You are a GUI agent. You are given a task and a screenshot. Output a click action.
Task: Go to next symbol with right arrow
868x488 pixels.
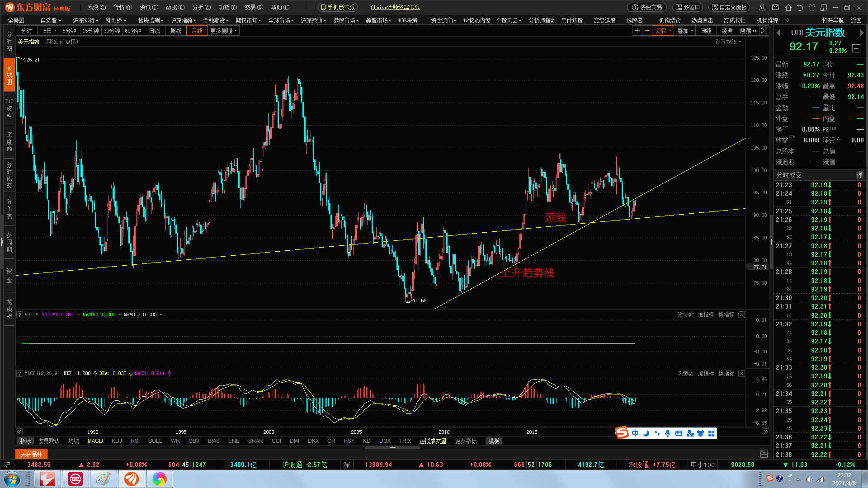pos(861,33)
